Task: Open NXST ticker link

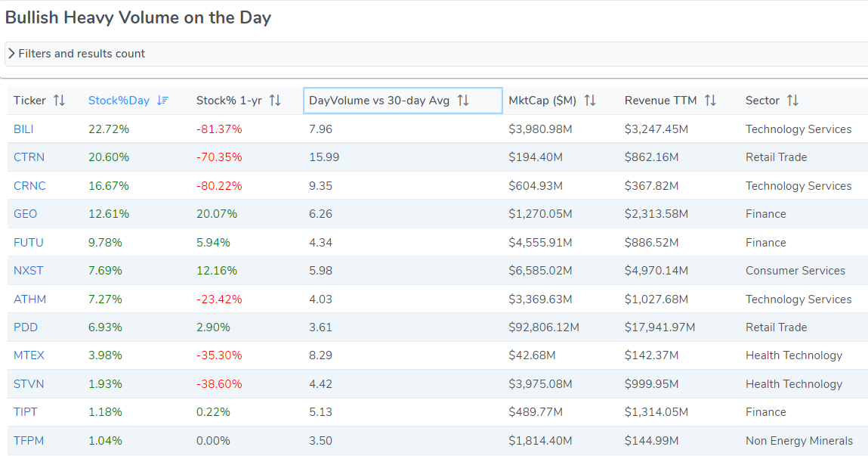Action: click(28, 271)
